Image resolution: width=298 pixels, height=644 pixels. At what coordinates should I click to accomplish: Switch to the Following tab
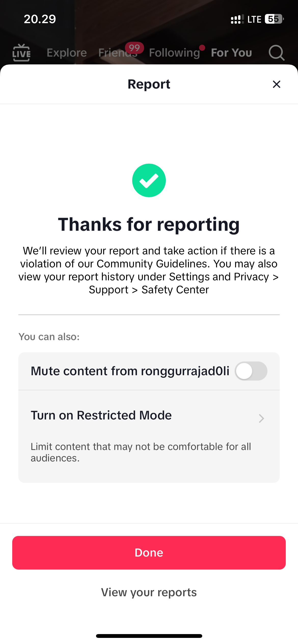(x=174, y=53)
